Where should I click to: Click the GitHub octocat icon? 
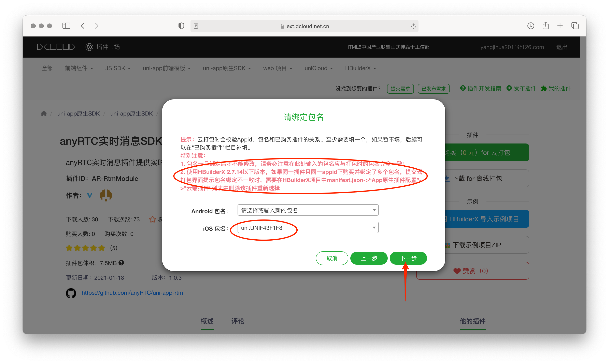tap(71, 293)
